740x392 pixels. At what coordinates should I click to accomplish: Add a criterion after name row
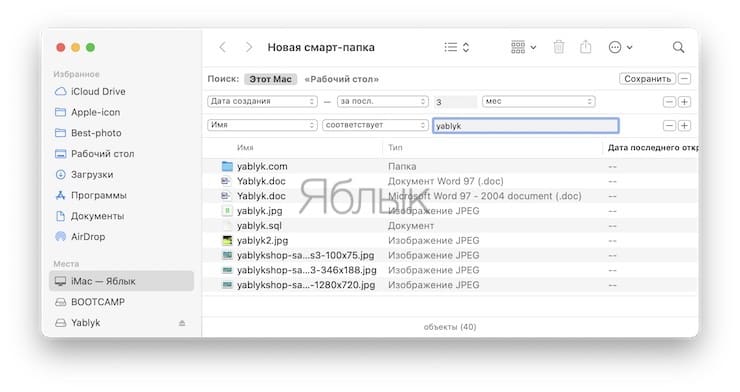[x=684, y=125]
